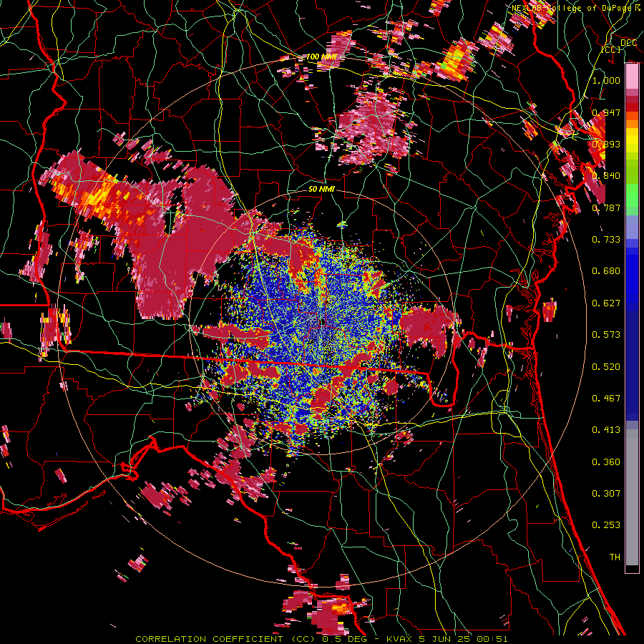Select the 0.520 scale value
This screenshot has width=644, height=644.
pos(606,367)
